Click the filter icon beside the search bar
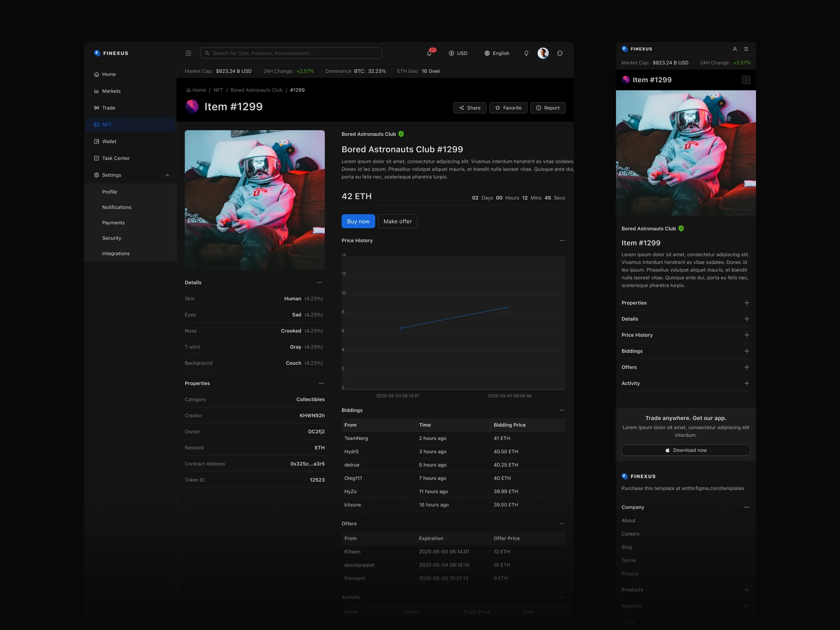 [188, 53]
